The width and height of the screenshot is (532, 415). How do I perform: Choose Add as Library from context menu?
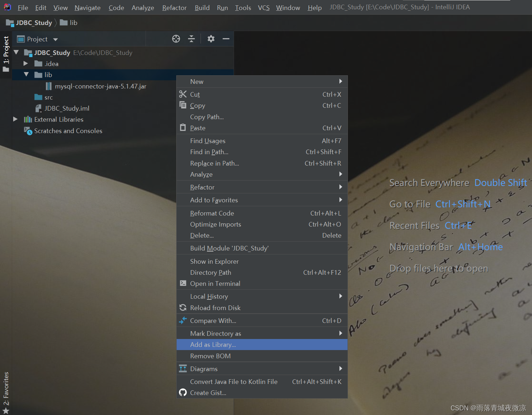click(262, 344)
